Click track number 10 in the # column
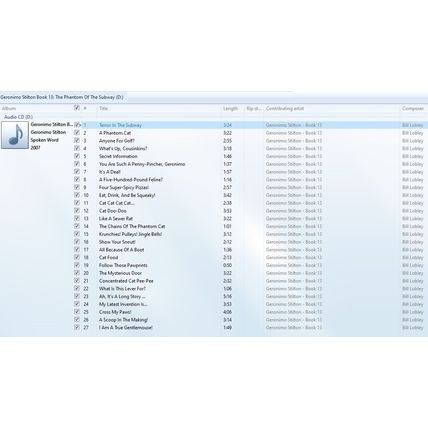Image resolution: width=428 pixels, height=428 pixels. tap(86, 195)
